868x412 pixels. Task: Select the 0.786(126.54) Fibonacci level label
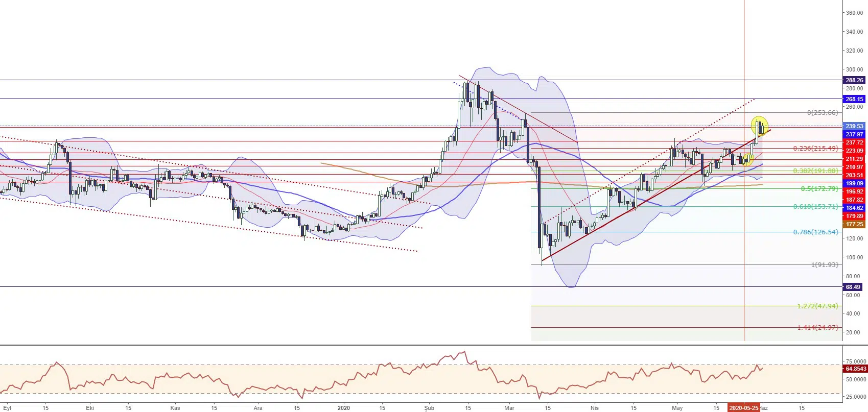[815, 232]
